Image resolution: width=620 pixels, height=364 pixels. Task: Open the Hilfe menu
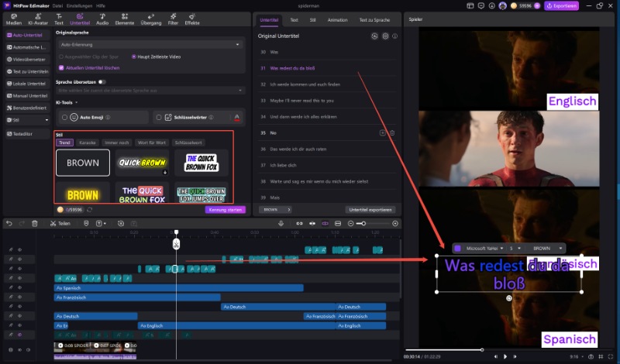[x=101, y=5]
